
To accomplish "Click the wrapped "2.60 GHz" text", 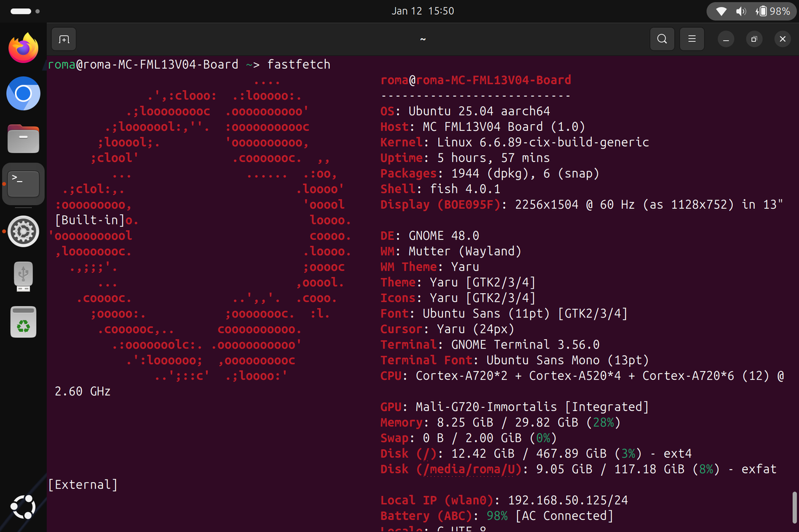I will (82, 391).
